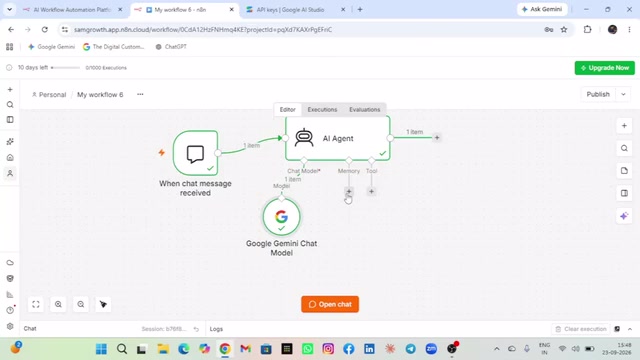Add a Tool sub-node plus
This screenshot has height=360, width=640.
point(371,191)
